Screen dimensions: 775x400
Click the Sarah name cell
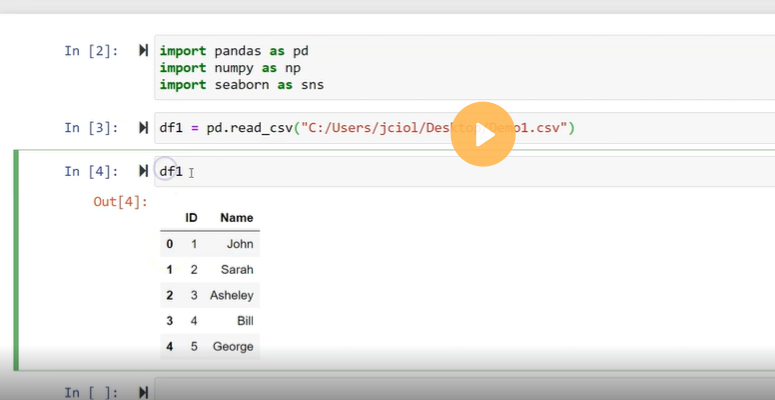click(x=237, y=270)
